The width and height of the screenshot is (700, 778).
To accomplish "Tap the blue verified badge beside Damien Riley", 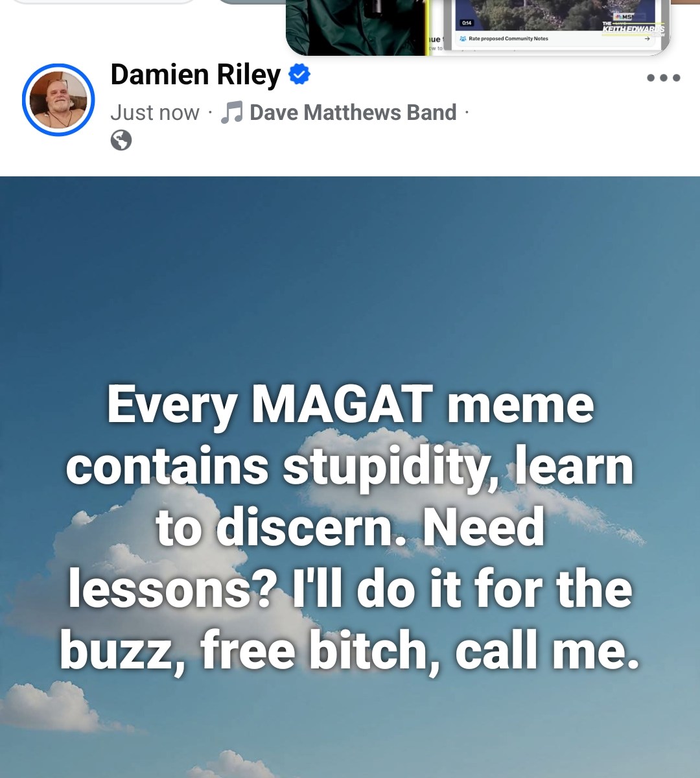I will coord(299,74).
